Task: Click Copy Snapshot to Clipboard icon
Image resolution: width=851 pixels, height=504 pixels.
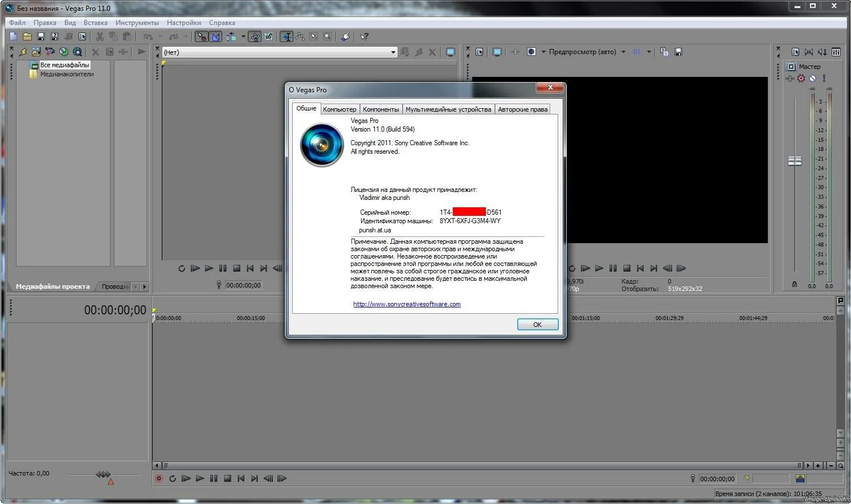Action: (664, 52)
